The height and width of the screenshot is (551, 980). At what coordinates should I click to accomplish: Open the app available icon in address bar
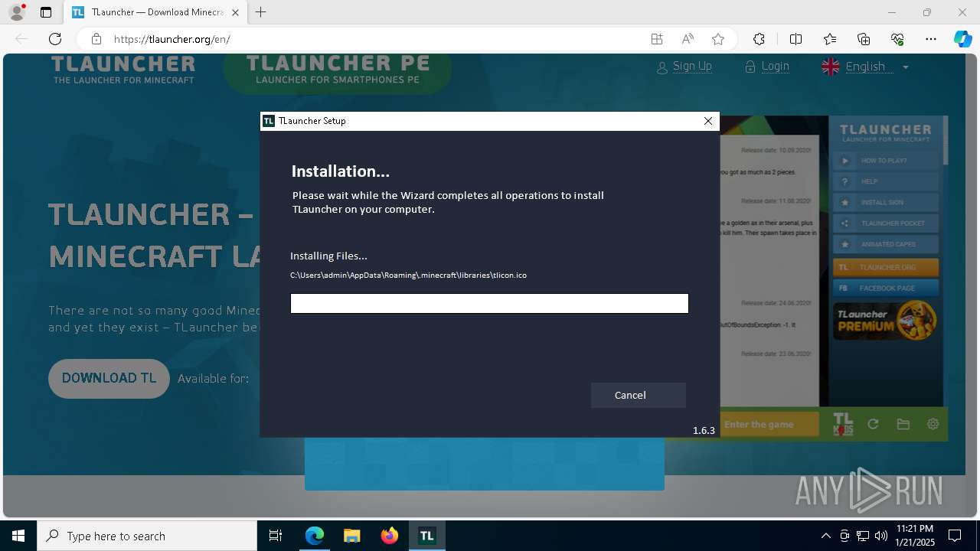pos(656,39)
